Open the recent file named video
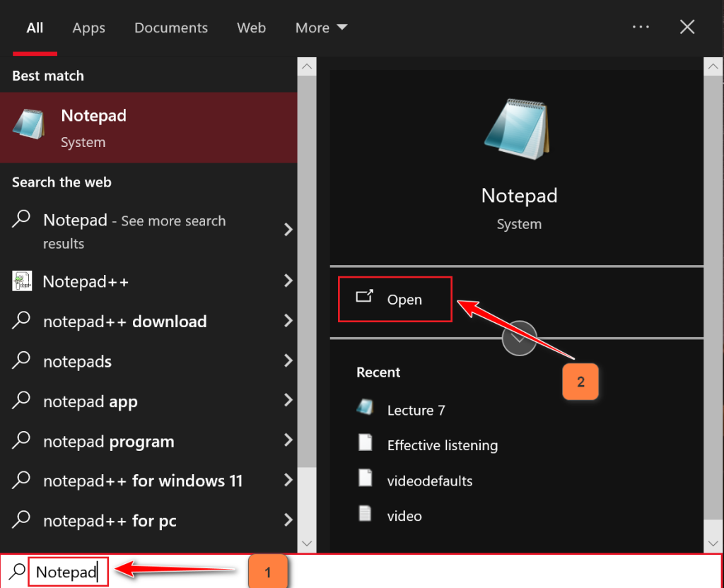The width and height of the screenshot is (724, 588). (404, 516)
